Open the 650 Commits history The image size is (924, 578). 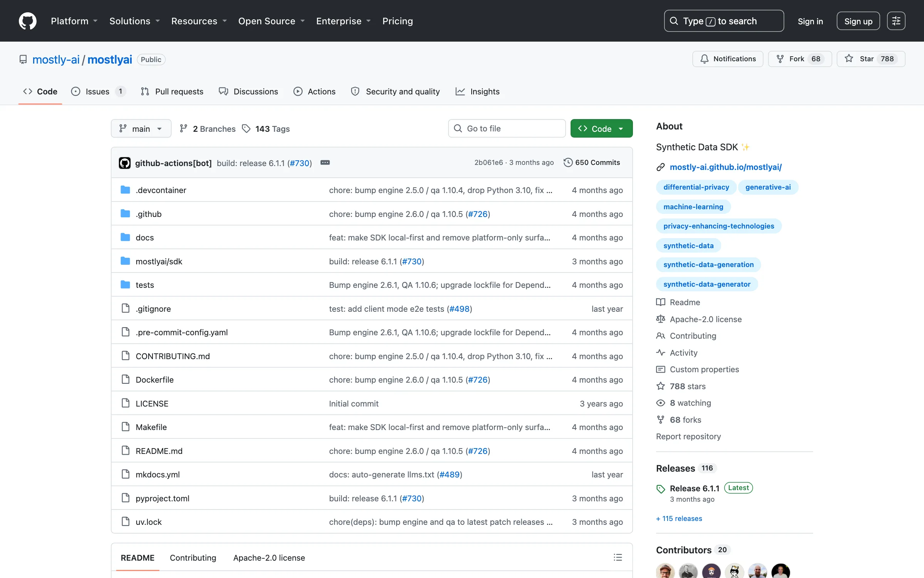click(x=592, y=163)
